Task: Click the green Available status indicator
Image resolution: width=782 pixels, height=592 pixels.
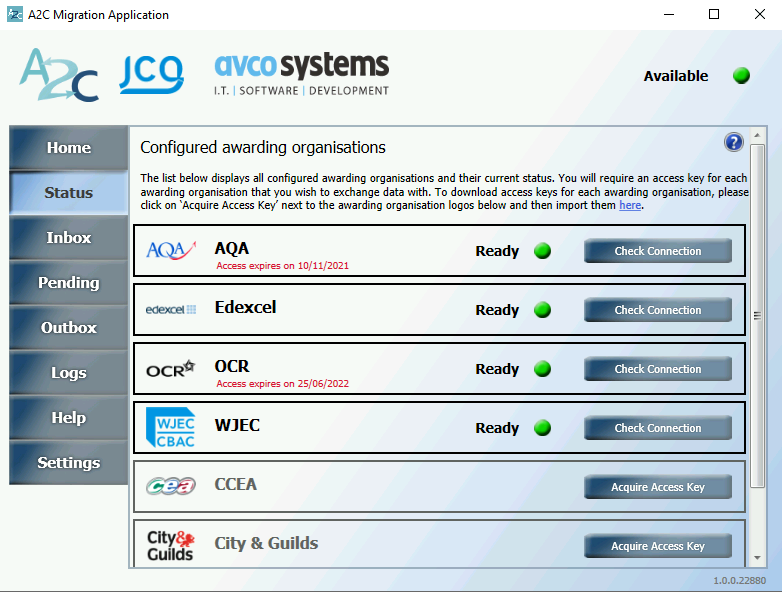Action: (741, 76)
